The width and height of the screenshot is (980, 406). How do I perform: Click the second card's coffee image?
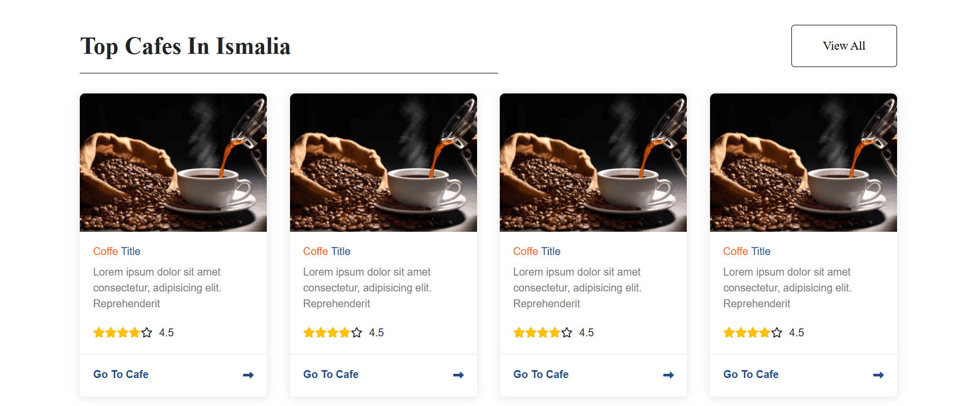pos(384,163)
